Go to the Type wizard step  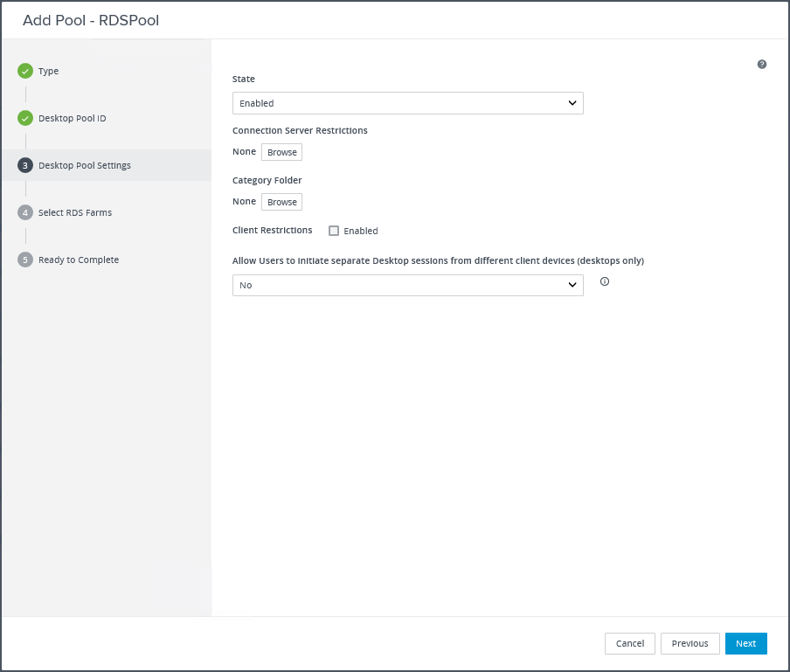pyautogui.click(x=49, y=71)
